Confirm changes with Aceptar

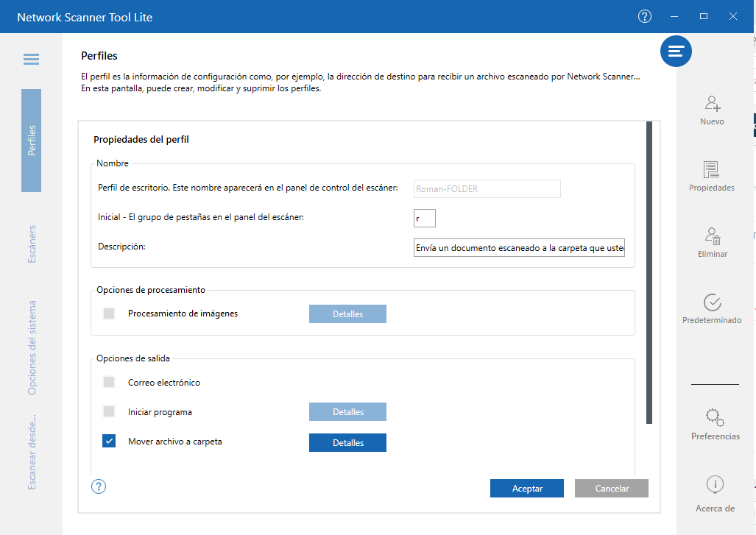[x=527, y=488]
